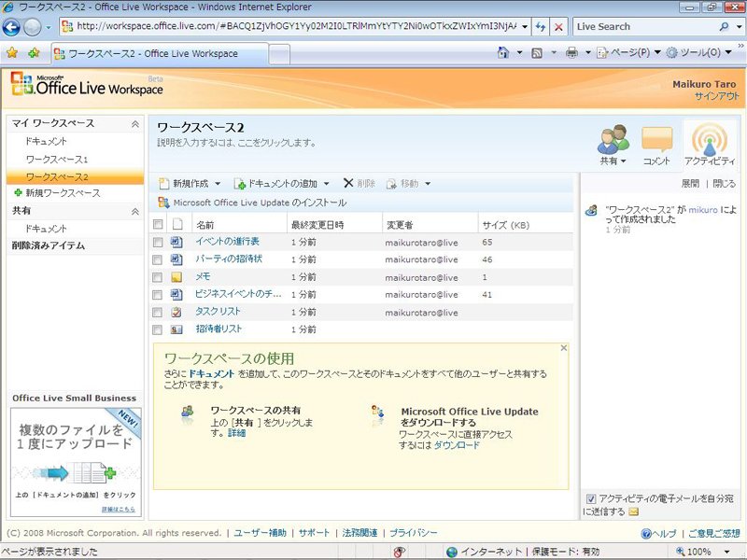Click Add to Favorites star-plus icon

(x=34, y=53)
